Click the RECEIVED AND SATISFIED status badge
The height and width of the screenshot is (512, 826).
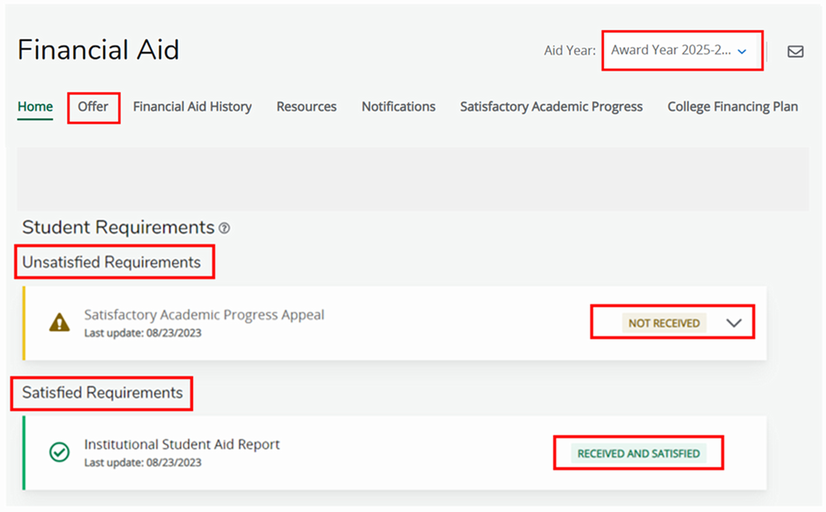(x=638, y=454)
